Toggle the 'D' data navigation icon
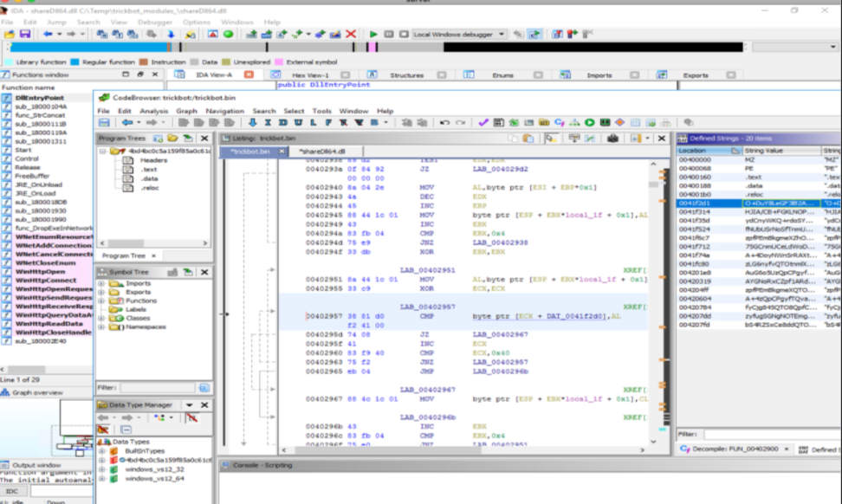Image resolution: width=842 pixels, height=504 pixels. (x=283, y=123)
